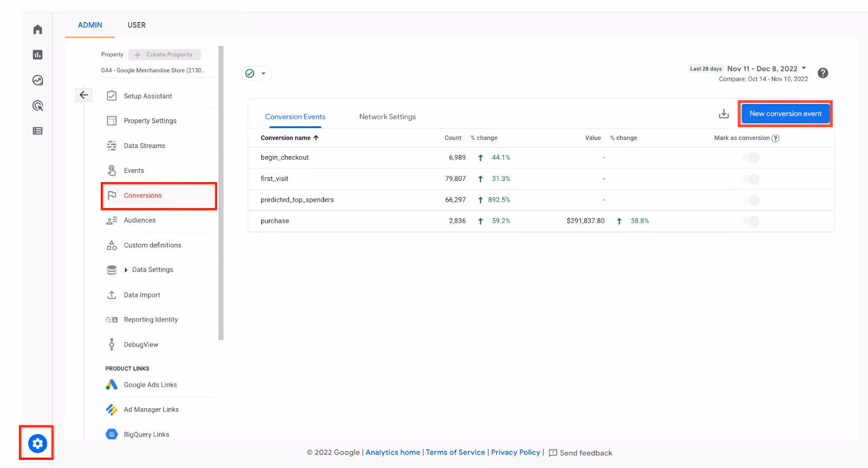Click the New conversion event button
868x468 pixels.
[786, 114]
